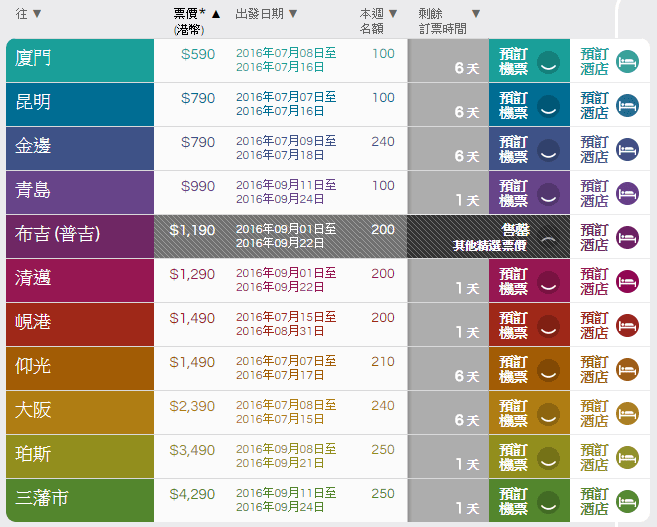
Task: Click the hotel bed icon for 昆明
Action: pos(627,105)
